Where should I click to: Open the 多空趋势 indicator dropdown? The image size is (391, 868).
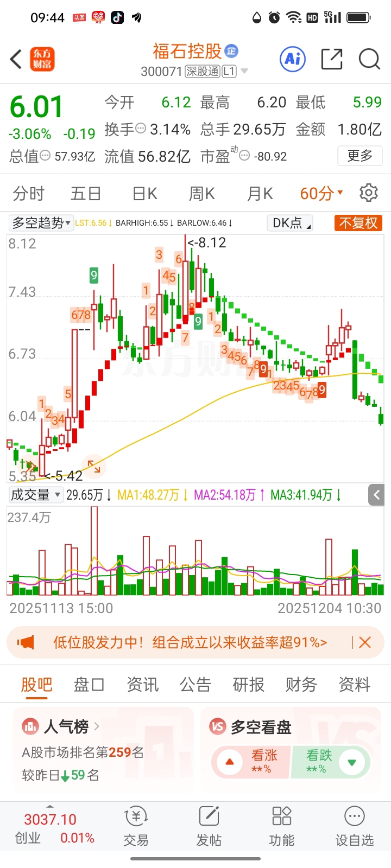[x=41, y=222]
